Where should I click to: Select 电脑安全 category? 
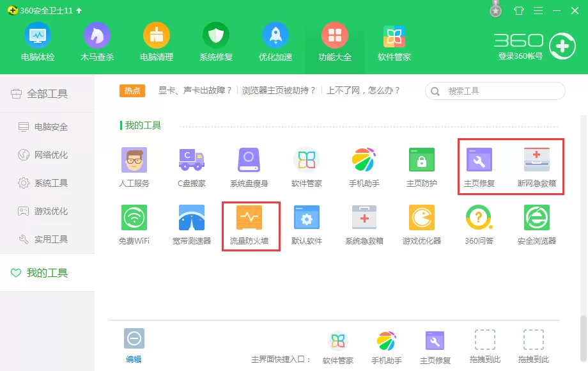[47, 127]
